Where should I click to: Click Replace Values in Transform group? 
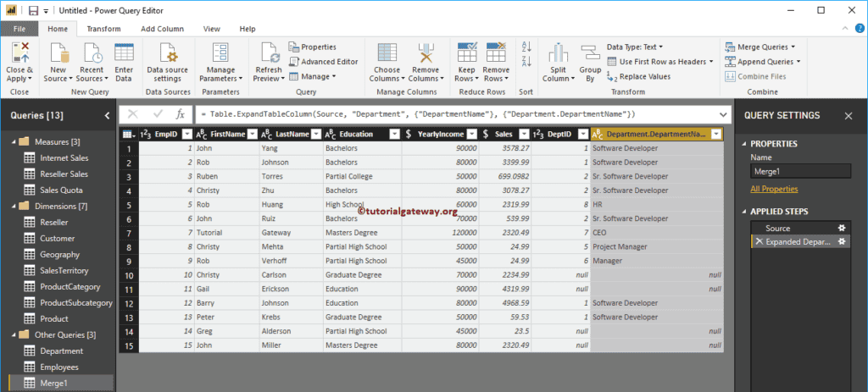point(639,76)
